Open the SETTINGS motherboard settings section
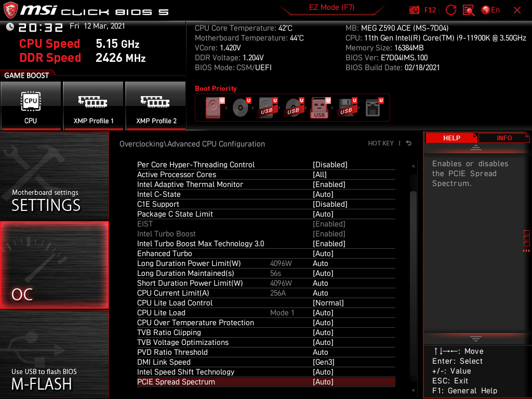This screenshot has height=399, width=532. (x=54, y=176)
